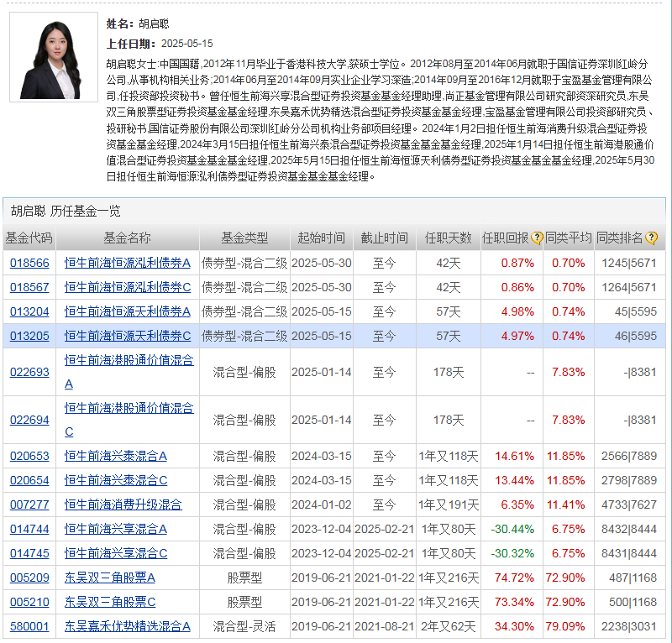Open the 恒生前海兴泰混合A fund link

point(116,456)
